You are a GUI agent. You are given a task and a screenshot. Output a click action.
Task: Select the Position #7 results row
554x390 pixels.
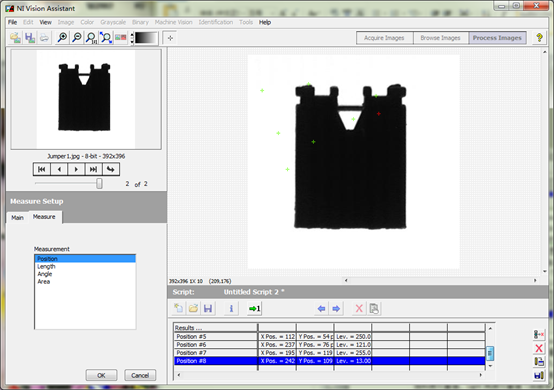coord(330,353)
